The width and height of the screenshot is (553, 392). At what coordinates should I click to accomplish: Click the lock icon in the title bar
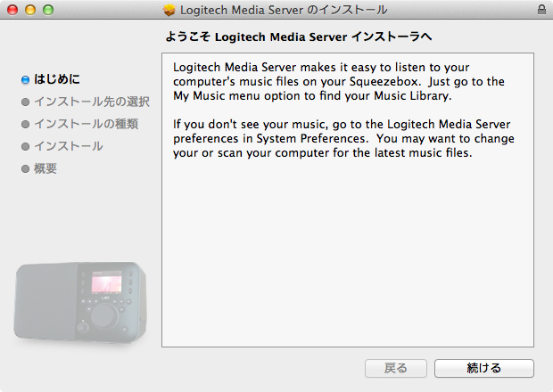coord(541,10)
